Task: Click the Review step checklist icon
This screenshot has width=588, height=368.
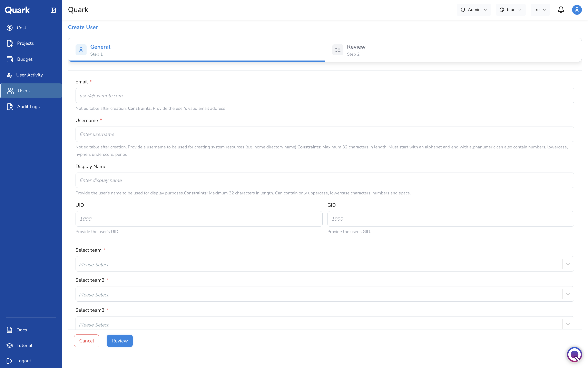Action: pyautogui.click(x=338, y=50)
